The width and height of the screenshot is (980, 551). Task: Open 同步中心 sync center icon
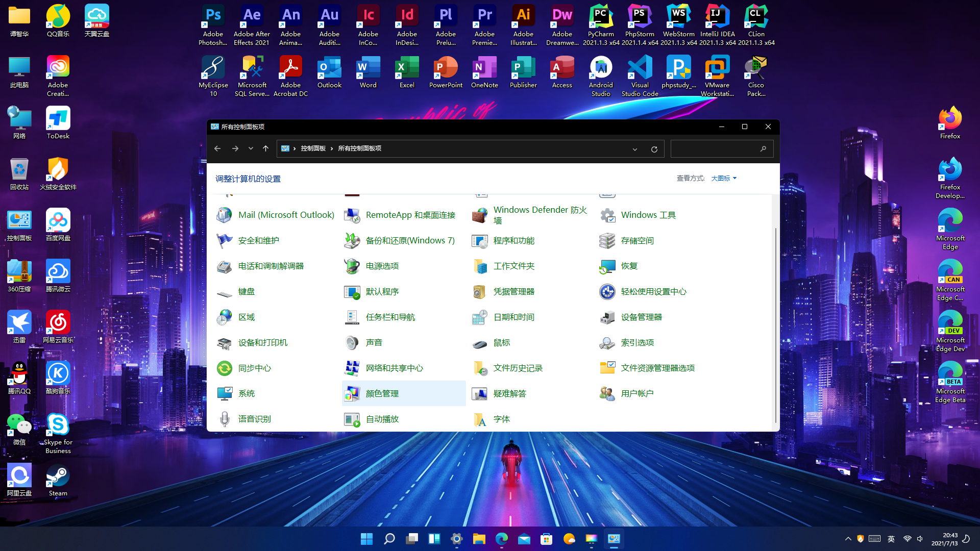point(224,368)
